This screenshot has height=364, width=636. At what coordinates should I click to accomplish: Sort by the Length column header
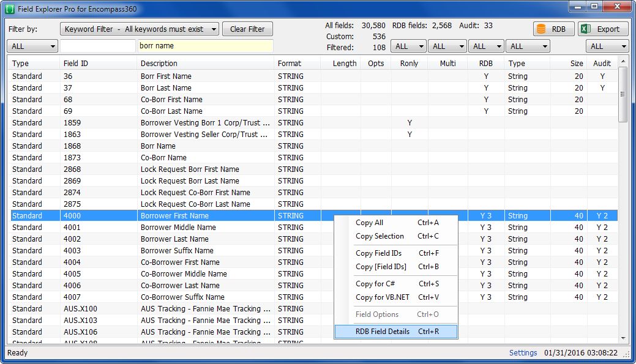click(341, 63)
